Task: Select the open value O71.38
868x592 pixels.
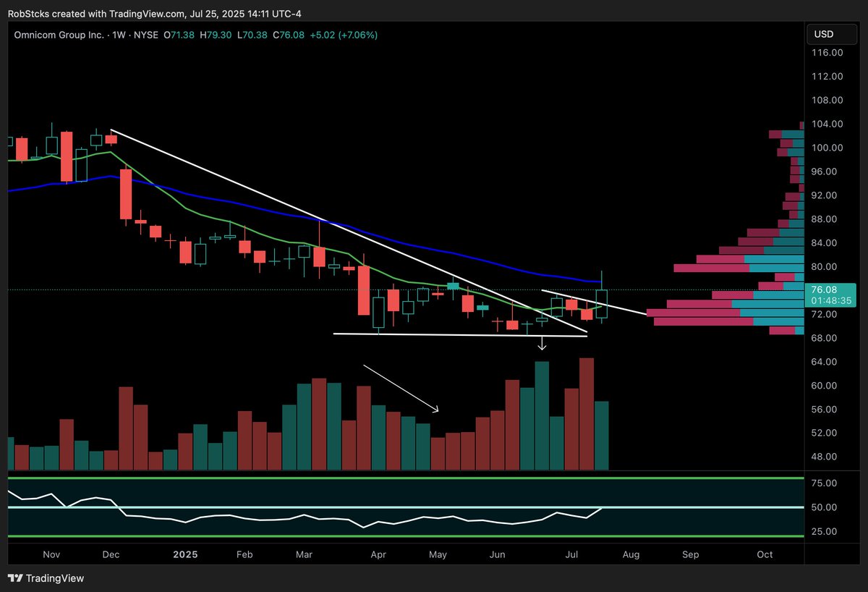Action: point(179,35)
